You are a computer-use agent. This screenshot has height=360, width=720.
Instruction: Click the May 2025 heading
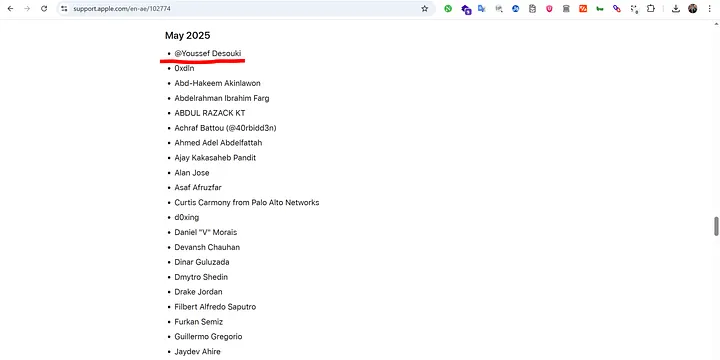pyautogui.click(x=187, y=36)
